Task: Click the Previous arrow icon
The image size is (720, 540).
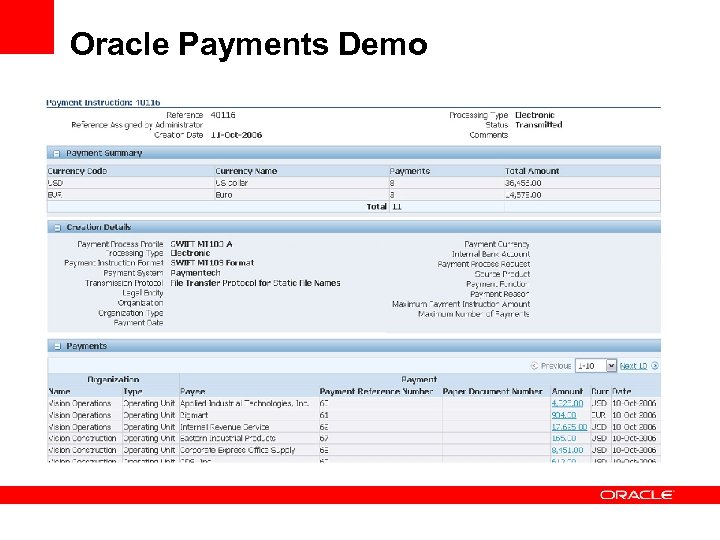Action: click(x=534, y=366)
